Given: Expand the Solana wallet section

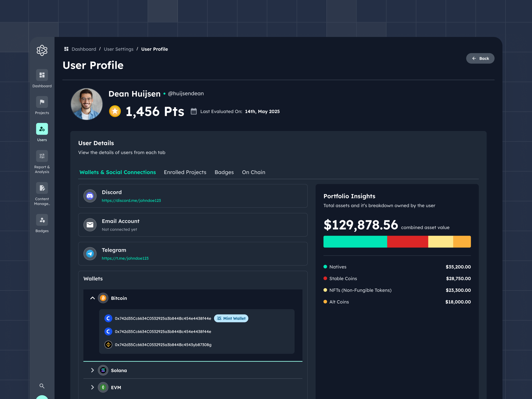Looking at the screenshot, I should 92,370.
